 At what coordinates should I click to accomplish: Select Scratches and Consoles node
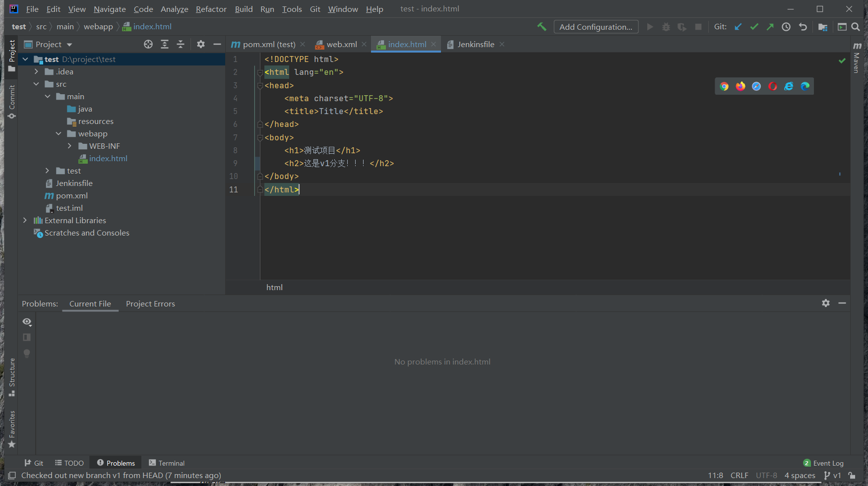click(87, 233)
